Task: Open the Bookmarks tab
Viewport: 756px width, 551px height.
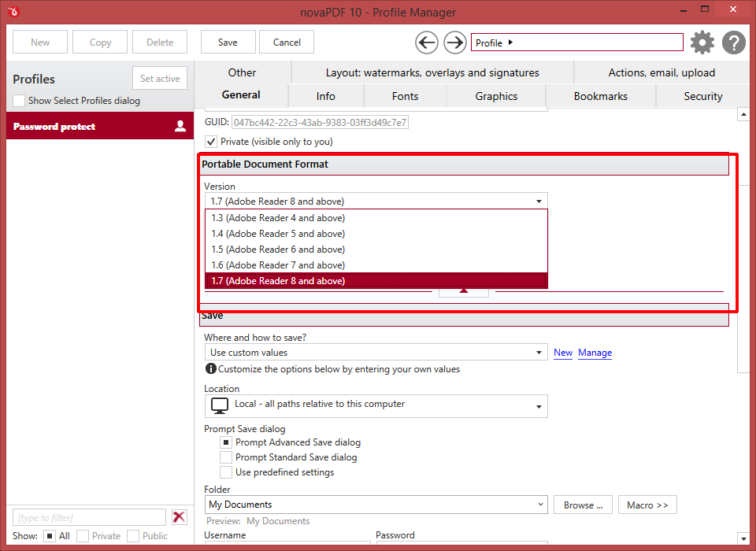Action: pos(600,96)
